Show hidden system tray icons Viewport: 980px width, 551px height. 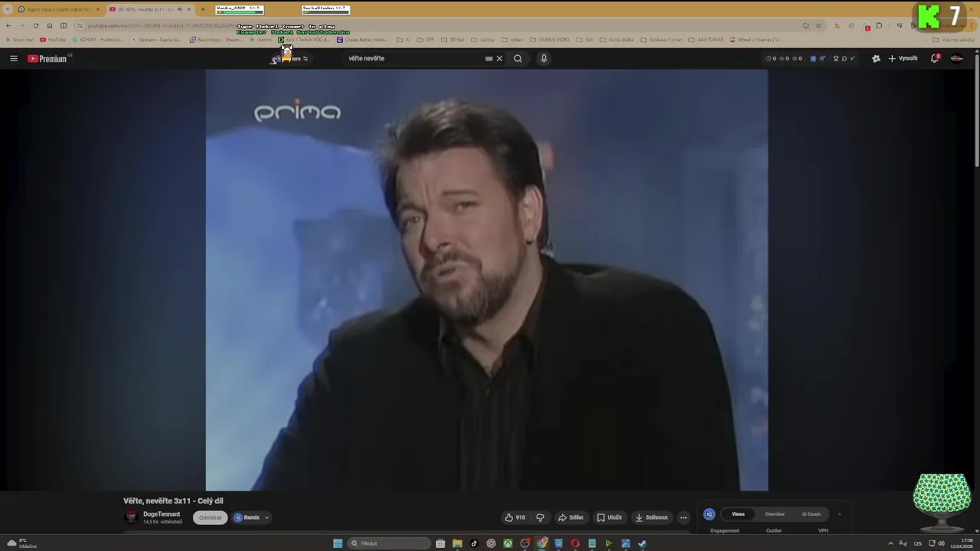890,543
